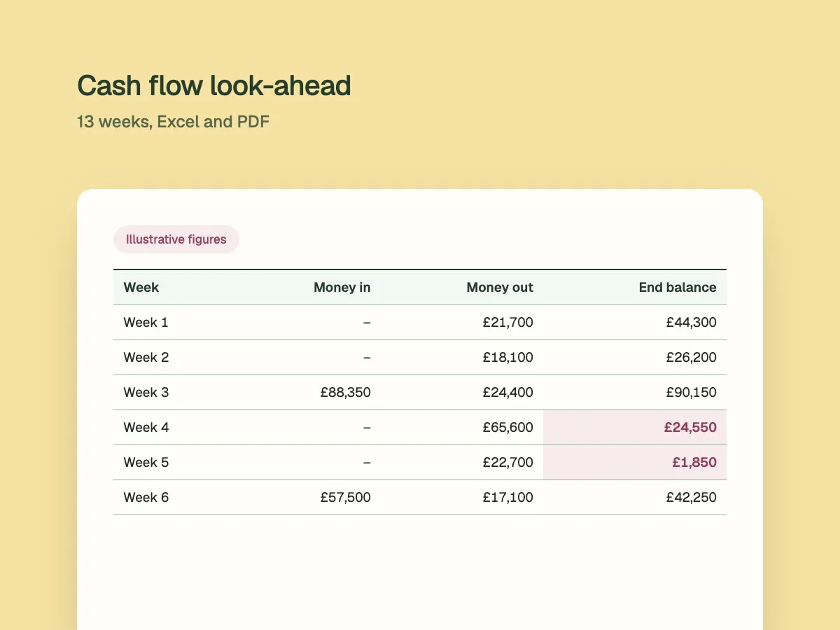Click the 'Money in' column header

(342, 287)
